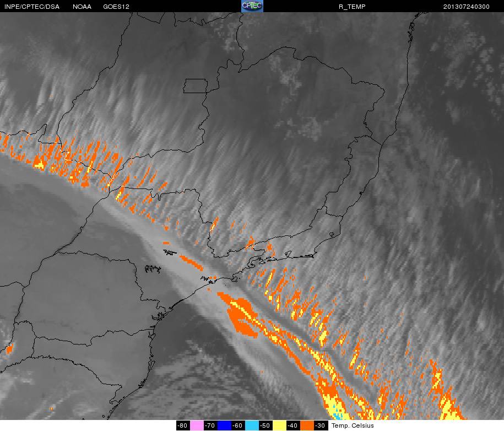Select the -50 legend value
The width and height of the screenshot is (504, 431).
tap(265, 425)
